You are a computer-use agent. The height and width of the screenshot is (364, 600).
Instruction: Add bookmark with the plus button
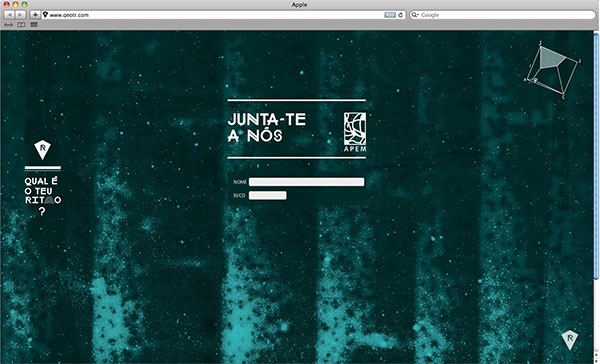(35, 15)
